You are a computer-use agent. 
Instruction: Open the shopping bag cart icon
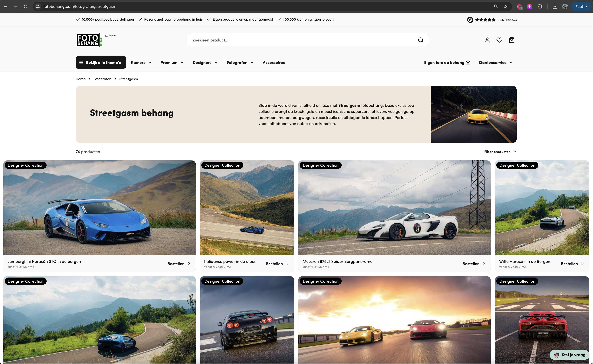click(x=511, y=40)
